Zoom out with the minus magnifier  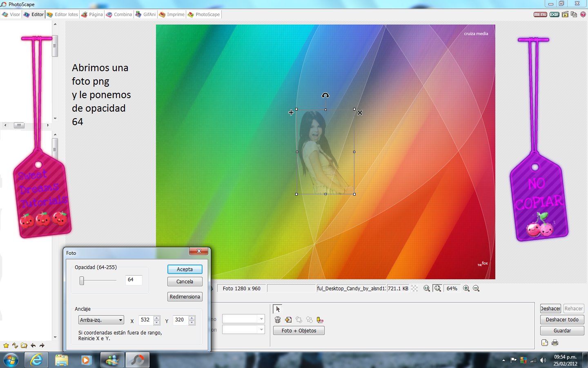476,289
